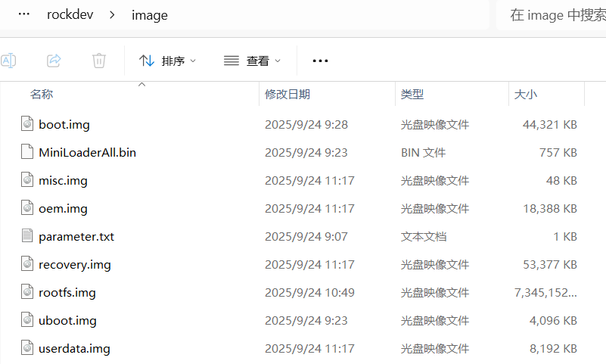
Task: Expand breadcrumb chevron after rockdev
Action: 113,15
